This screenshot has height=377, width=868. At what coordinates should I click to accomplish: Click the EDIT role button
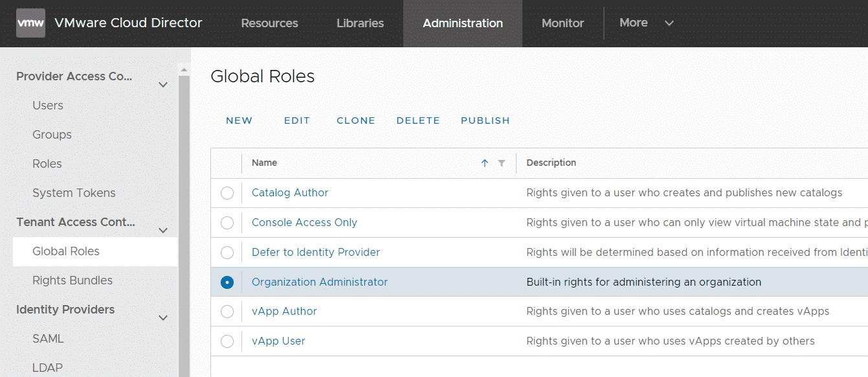(x=297, y=120)
